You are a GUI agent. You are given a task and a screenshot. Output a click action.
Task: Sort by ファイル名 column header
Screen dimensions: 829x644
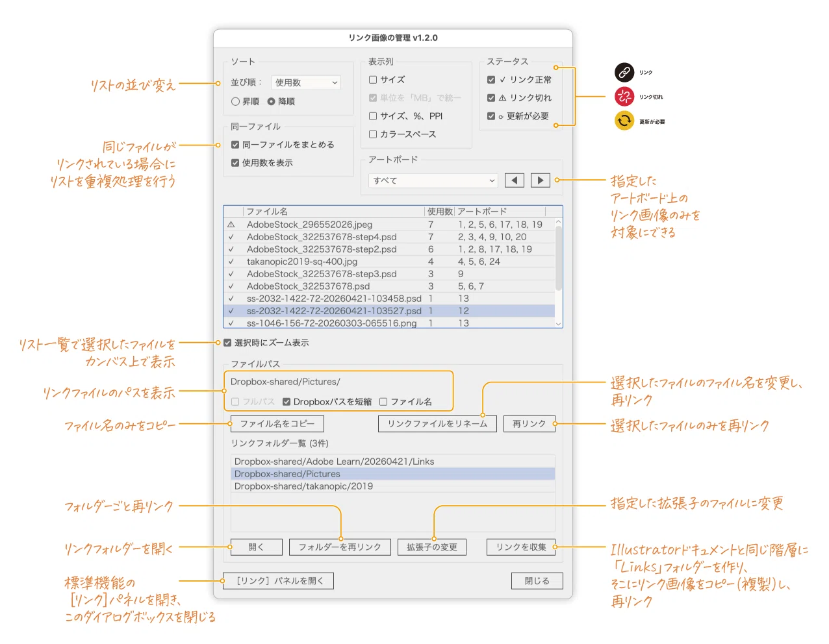[x=334, y=212]
